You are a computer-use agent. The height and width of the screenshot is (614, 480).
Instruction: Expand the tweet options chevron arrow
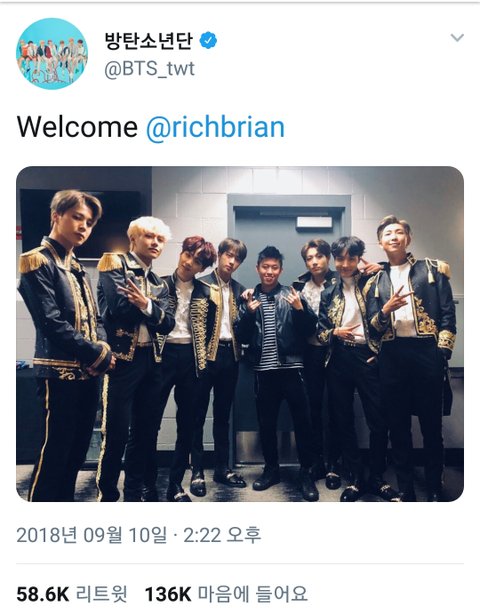point(457,38)
